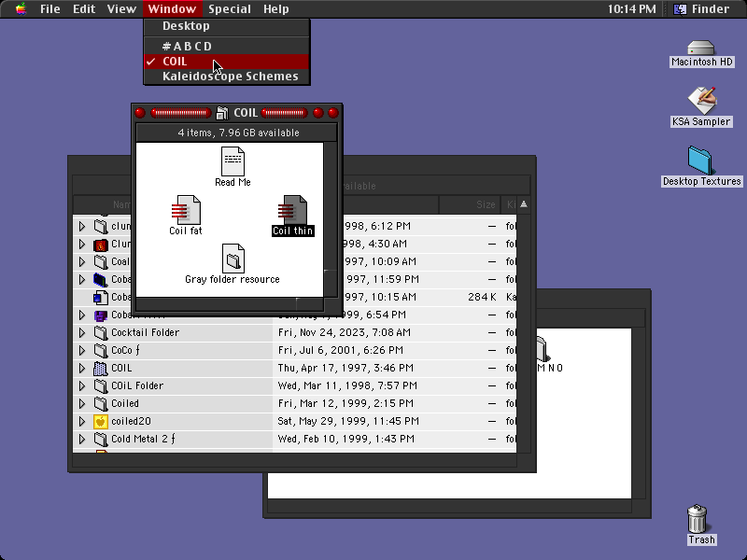747x560 pixels.
Task: Click the yellow apple icon beside coiled20
Action: coord(101,422)
